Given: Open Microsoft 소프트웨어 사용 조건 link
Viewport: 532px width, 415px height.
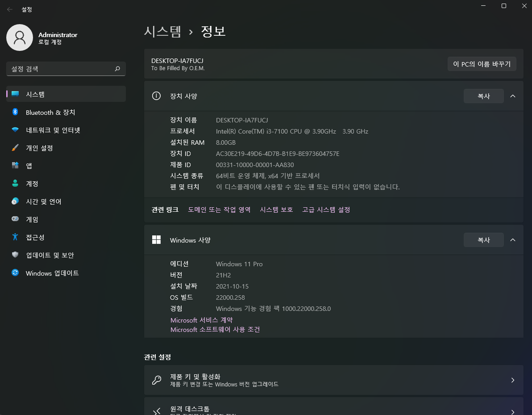Looking at the screenshot, I should coord(215,329).
